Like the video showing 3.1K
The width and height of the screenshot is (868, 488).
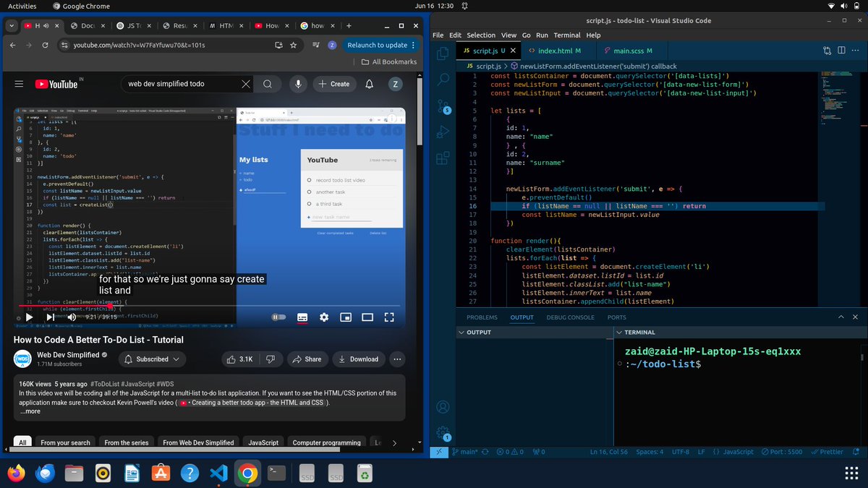[x=239, y=359]
